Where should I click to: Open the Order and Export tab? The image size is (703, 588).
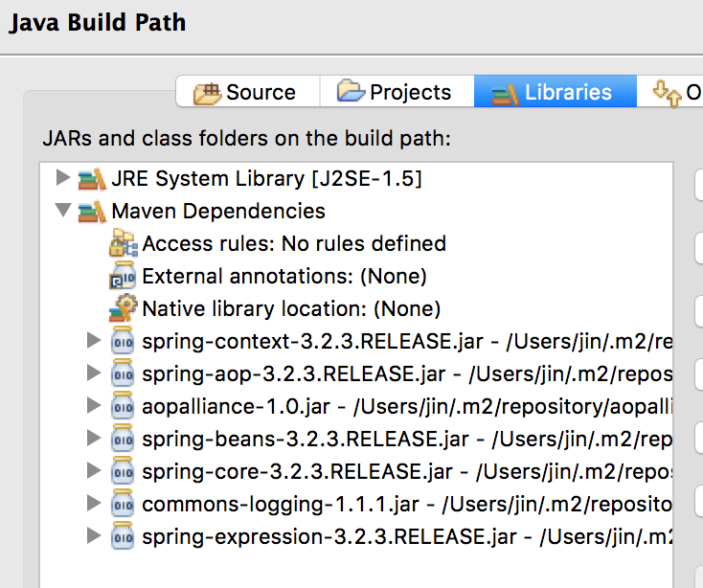click(x=670, y=92)
